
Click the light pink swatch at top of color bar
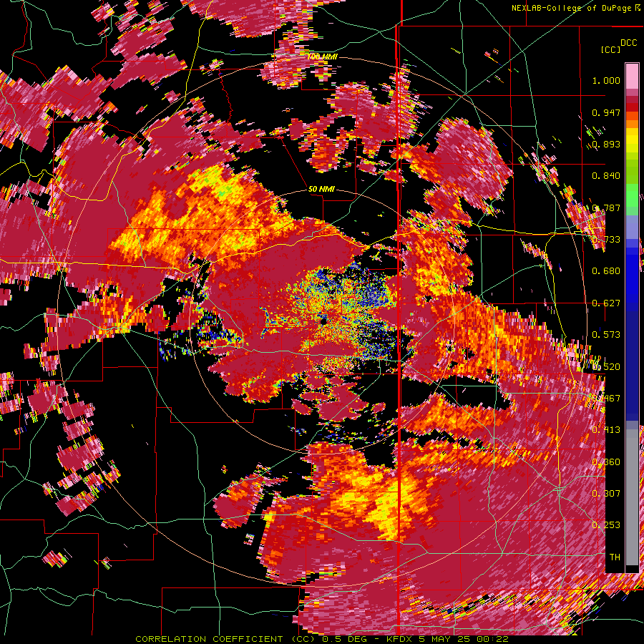[x=632, y=76]
